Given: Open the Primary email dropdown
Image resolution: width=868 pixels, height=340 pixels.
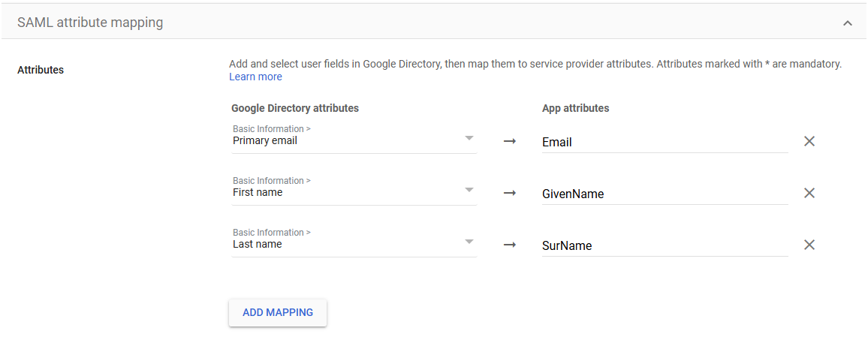Looking at the screenshot, I should tap(354, 137).
